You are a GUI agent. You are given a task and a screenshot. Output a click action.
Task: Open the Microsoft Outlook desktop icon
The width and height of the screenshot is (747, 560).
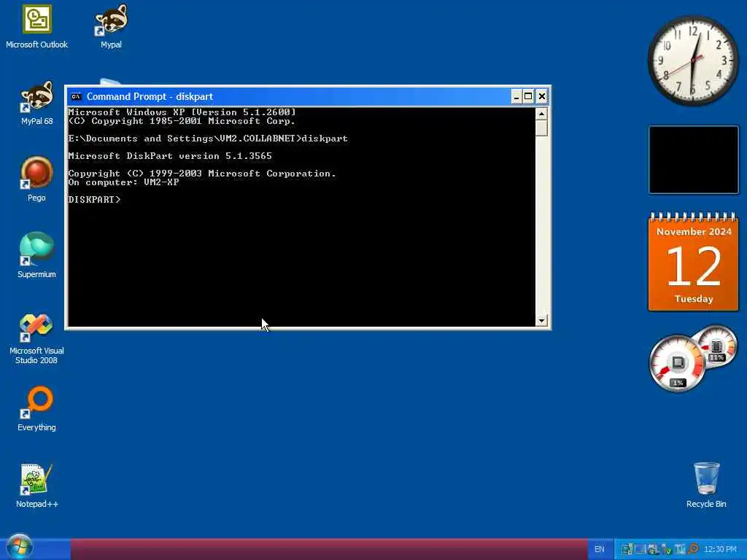pyautogui.click(x=36, y=27)
